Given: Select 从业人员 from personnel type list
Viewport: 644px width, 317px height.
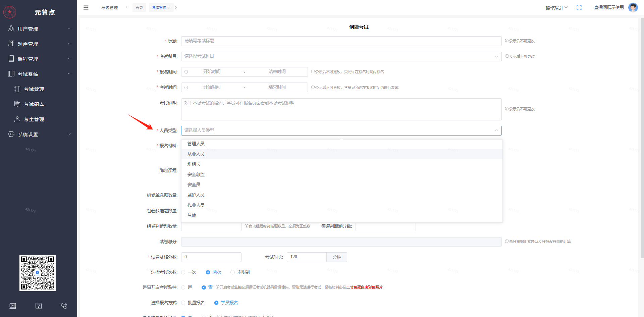Looking at the screenshot, I should point(342,154).
